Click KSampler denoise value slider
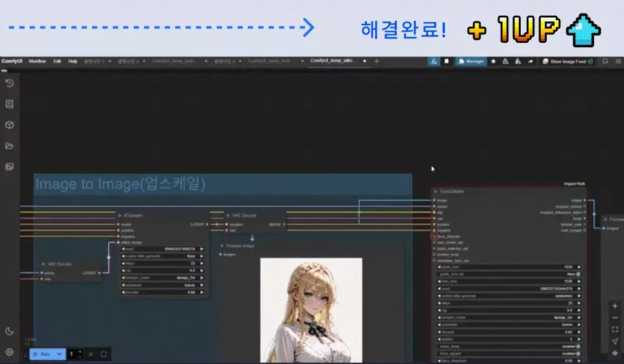Viewport: 624px width, 364px height. click(162, 293)
